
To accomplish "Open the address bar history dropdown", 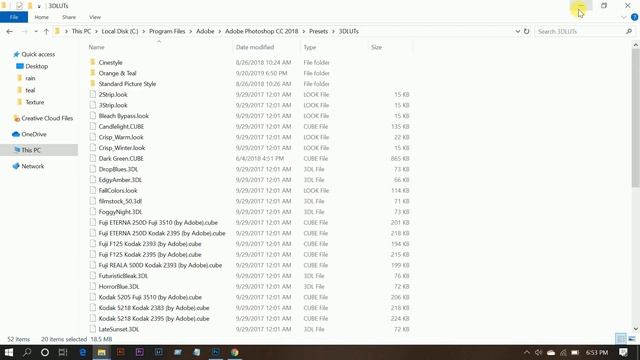I will coord(518,31).
